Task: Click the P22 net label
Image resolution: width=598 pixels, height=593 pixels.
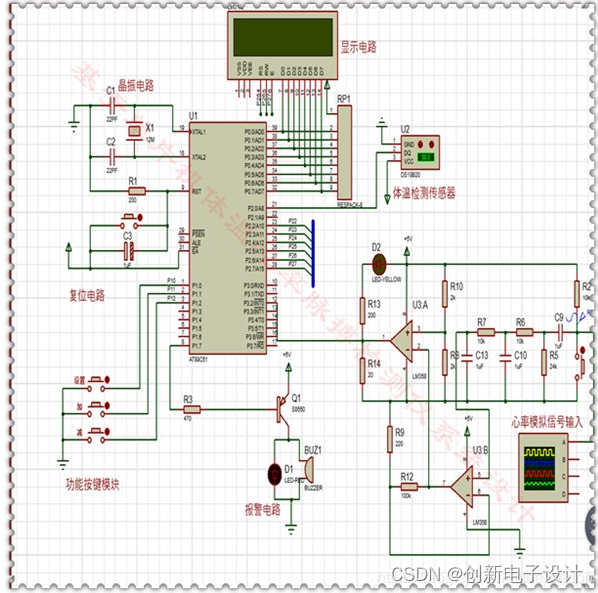Action: tap(293, 221)
